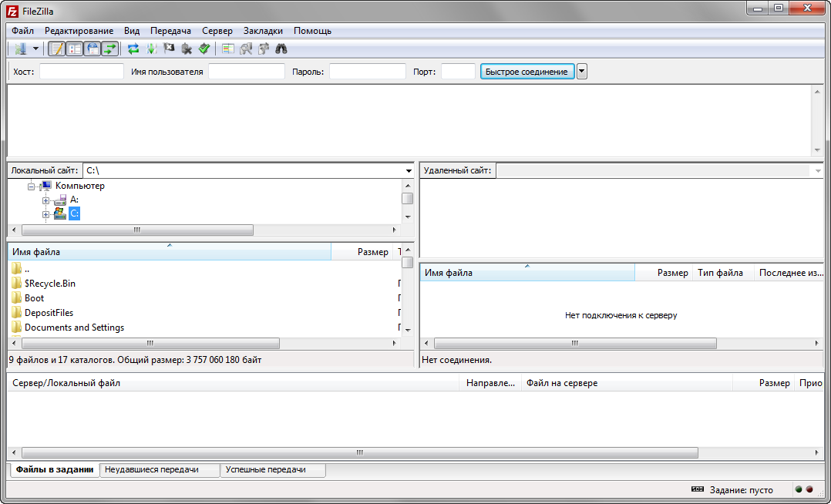Click the Быстрое соединение button
This screenshot has height=504, width=831.
527,72
